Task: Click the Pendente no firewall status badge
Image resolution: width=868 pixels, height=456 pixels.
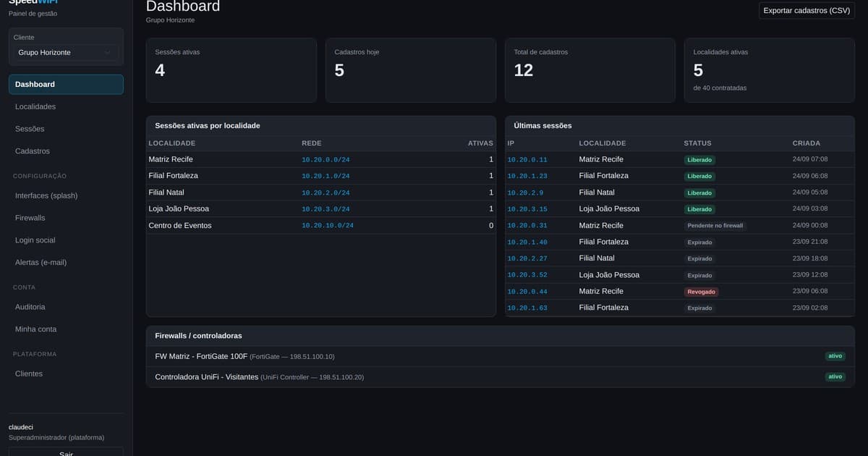Action: 715,226
